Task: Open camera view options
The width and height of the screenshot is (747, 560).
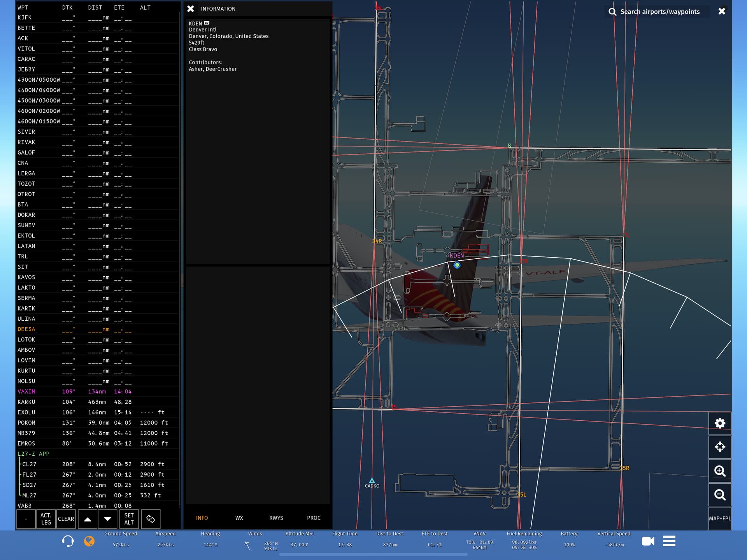Action: pyautogui.click(x=648, y=541)
